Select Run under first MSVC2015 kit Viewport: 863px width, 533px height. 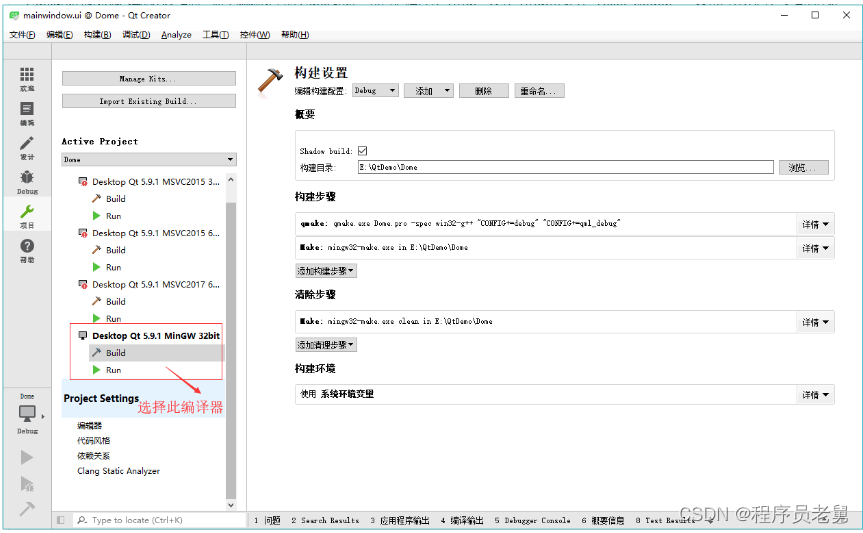[x=113, y=216]
